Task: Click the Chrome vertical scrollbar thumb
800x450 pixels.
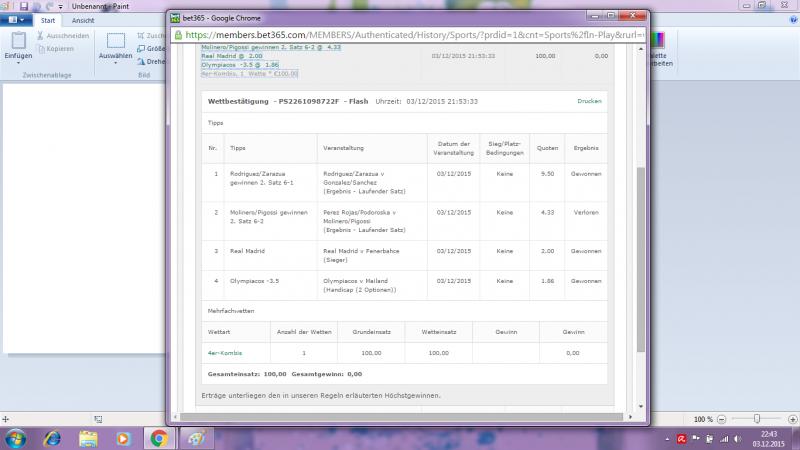Action: tap(641, 259)
